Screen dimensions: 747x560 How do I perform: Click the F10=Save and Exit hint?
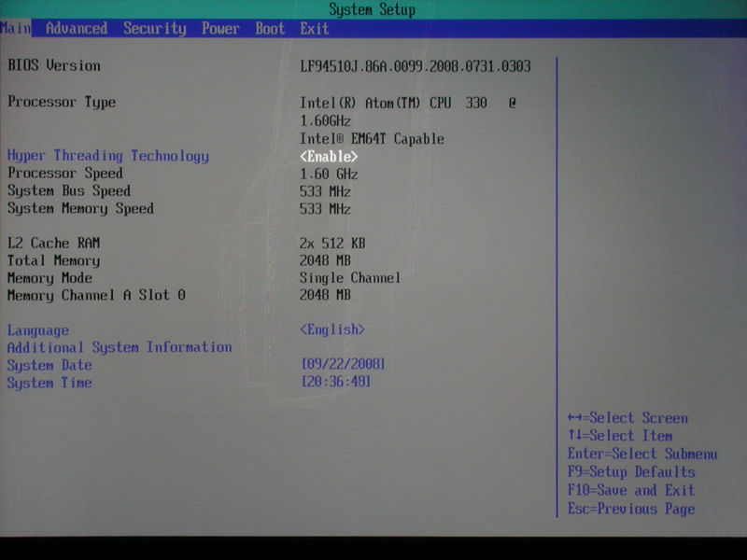pos(631,490)
